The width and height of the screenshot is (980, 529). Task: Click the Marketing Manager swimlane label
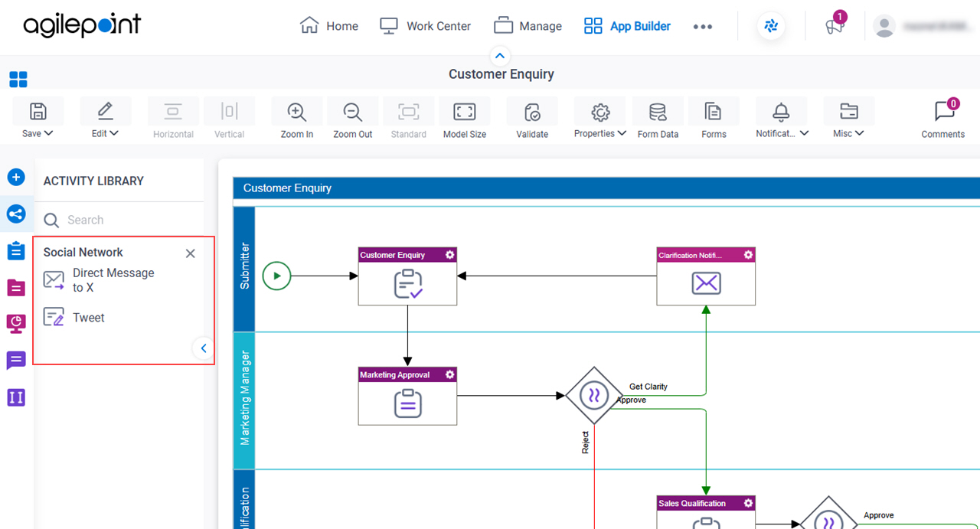tap(244, 398)
